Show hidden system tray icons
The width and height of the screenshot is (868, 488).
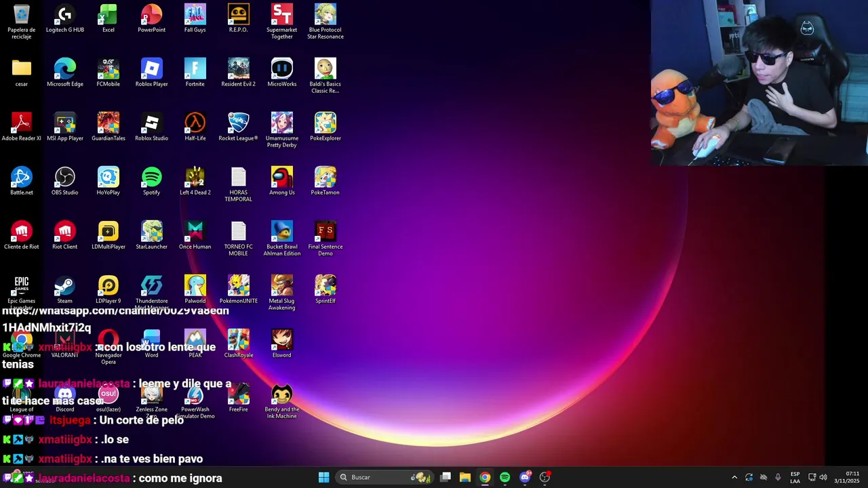[x=734, y=477]
